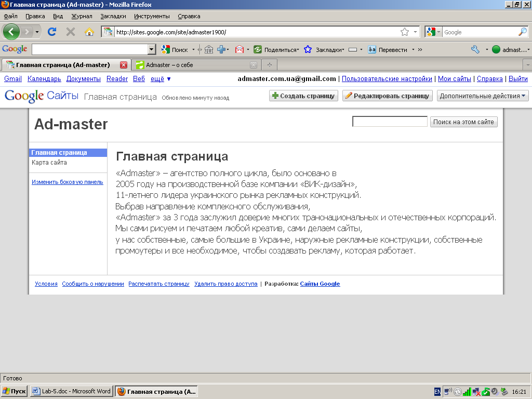
Task: Click the Google Toolbar logo
Action: (15, 49)
